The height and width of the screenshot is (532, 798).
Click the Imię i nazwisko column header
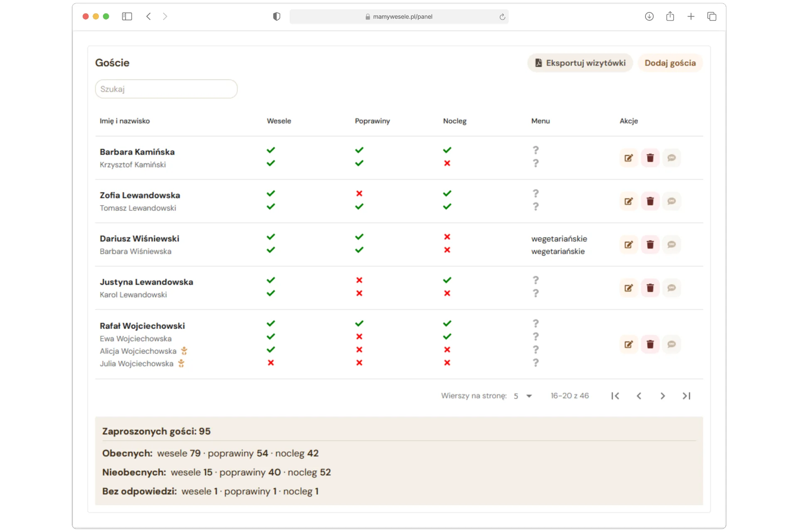tap(125, 121)
